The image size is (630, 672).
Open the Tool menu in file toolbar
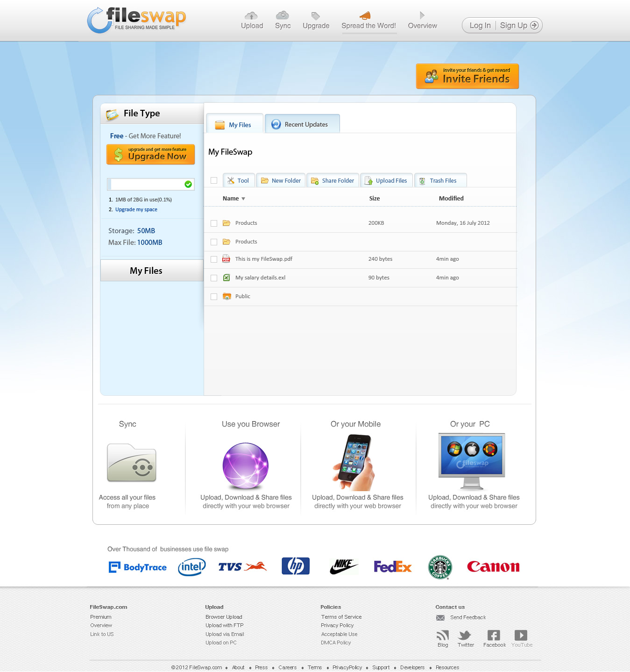[238, 181]
